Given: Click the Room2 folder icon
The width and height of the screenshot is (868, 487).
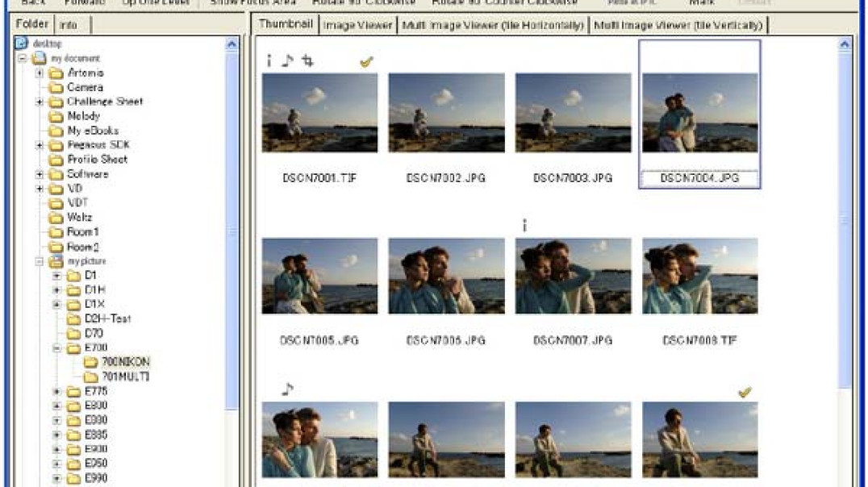Looking at the screenshot, I should pos(56,247).
